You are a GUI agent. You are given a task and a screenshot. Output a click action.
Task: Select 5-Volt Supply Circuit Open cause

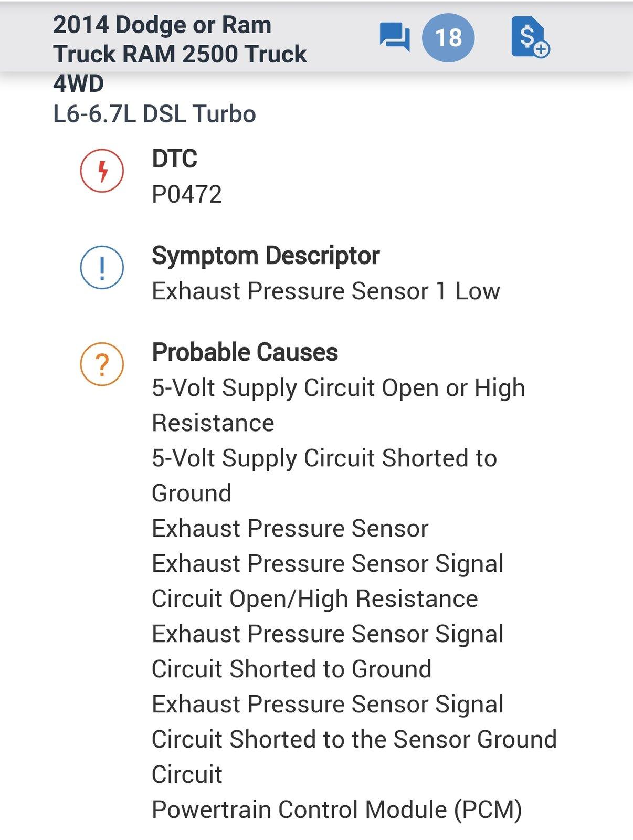pyautogui.click(x=339, y=405)
